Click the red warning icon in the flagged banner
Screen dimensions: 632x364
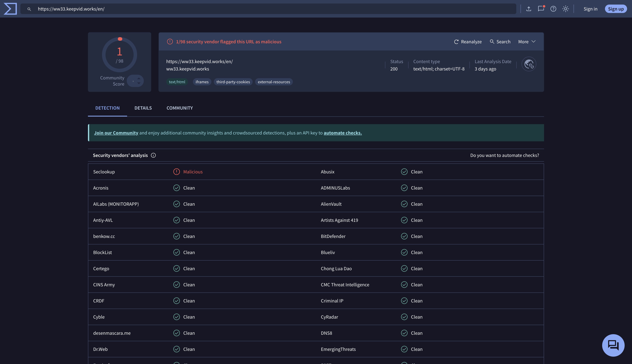click(x=170, y=42)
